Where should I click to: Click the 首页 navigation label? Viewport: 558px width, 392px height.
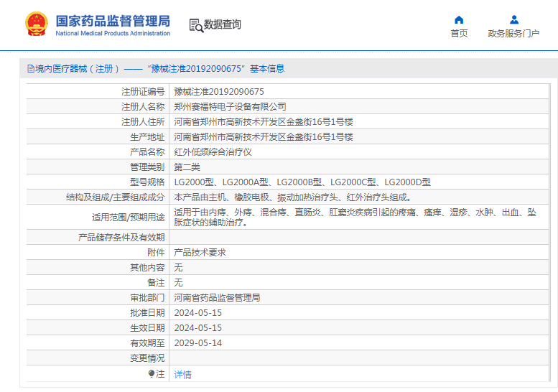[x=459, y=34]
